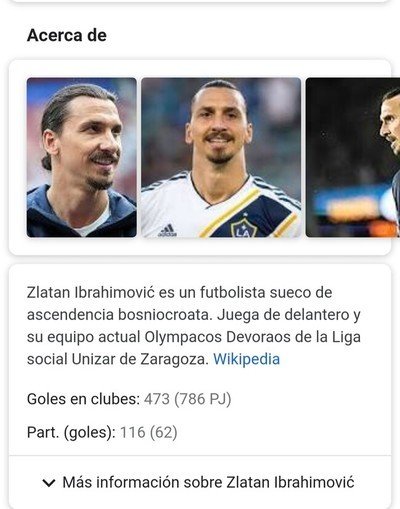Select the '473 (786 PJ)' value

188,399
